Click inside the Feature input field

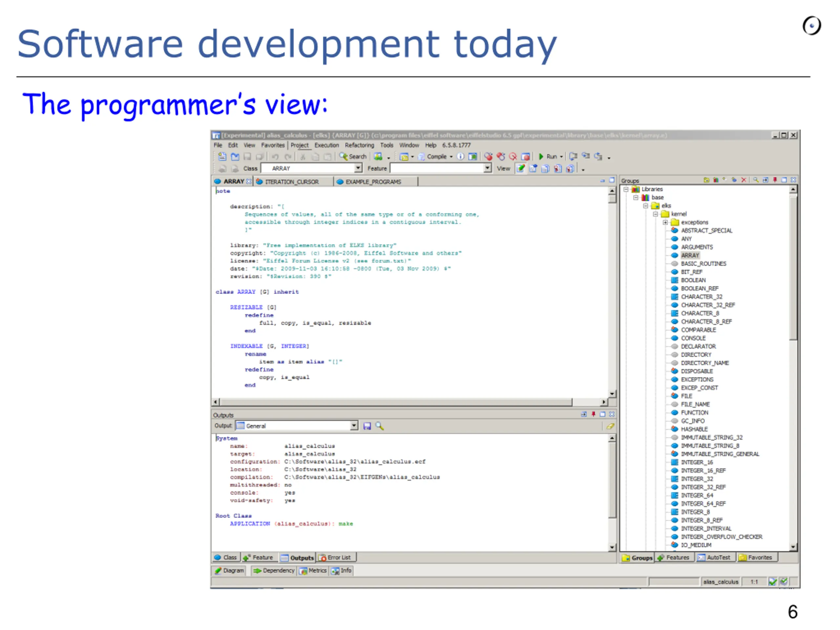coord(437,168)
